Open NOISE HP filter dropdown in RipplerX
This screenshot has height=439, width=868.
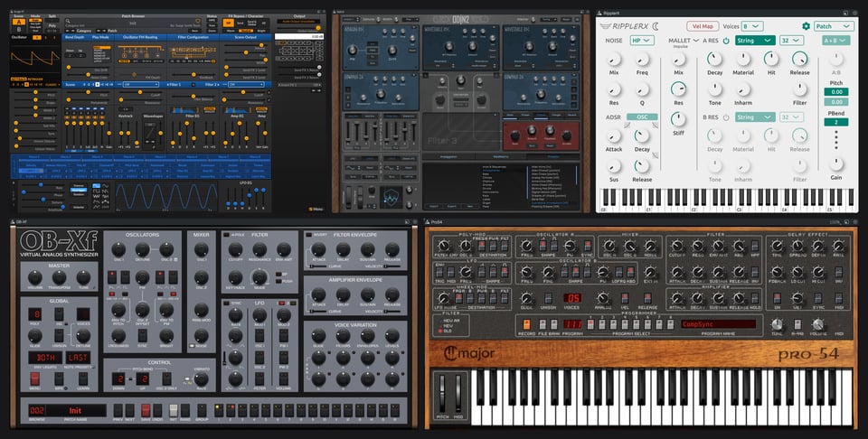coord(642,41)
